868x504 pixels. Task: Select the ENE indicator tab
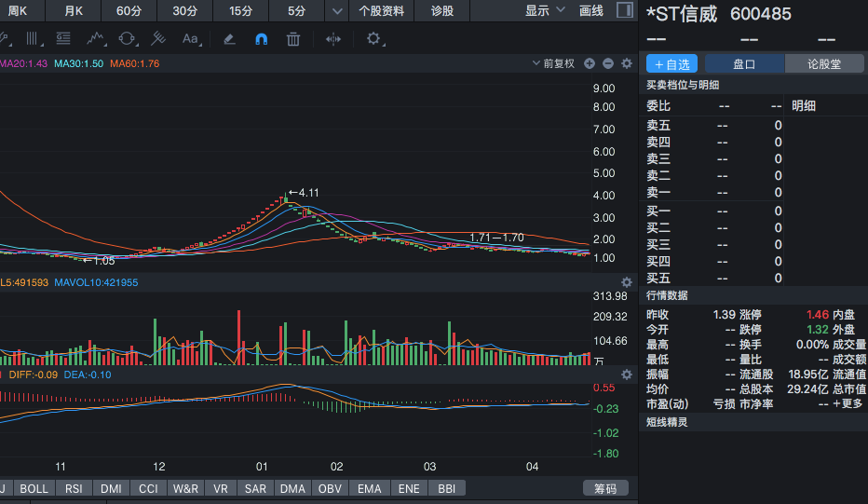click(409, 488)
